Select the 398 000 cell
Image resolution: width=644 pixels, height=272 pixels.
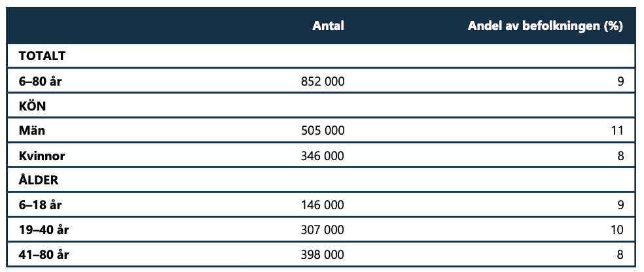[320, 254]
